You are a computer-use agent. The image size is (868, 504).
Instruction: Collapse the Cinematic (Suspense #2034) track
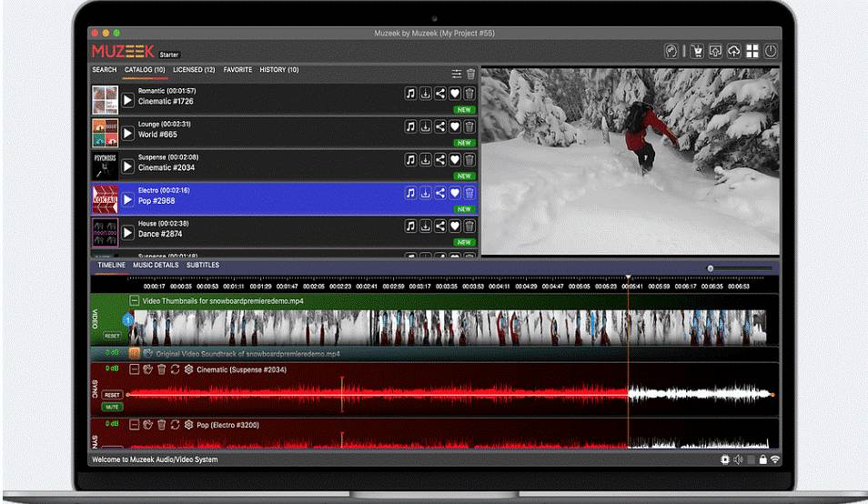(134, 369)
